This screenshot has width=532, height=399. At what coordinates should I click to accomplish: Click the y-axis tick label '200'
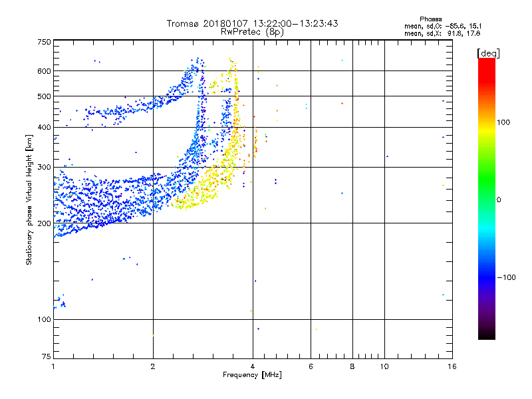[45, 223]
